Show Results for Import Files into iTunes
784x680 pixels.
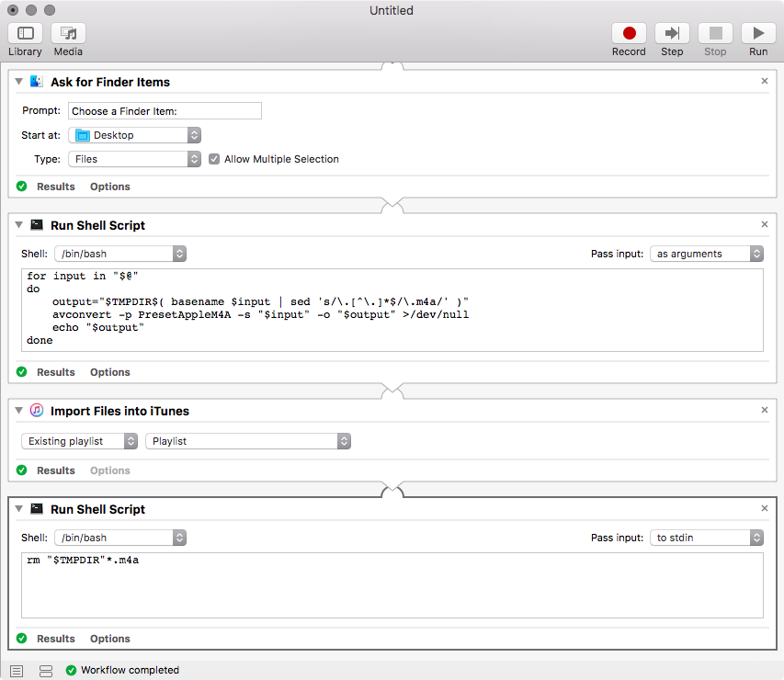pos(55,470)
